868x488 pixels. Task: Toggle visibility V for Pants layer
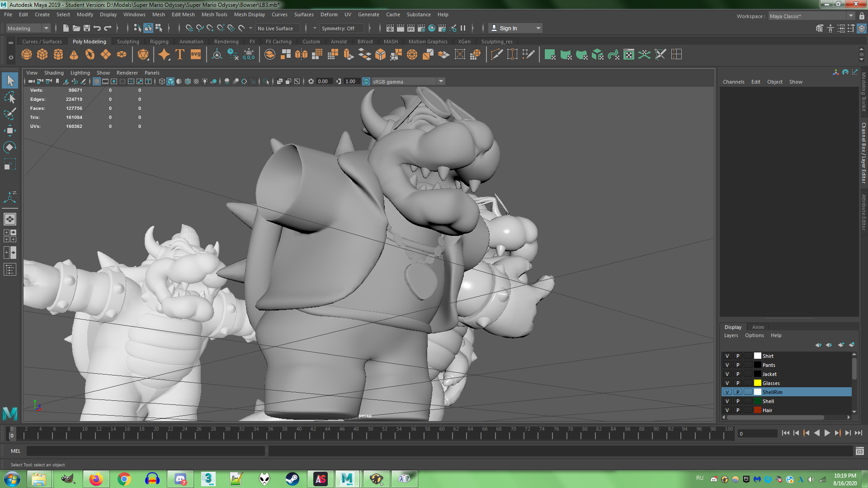tap(727, 365)
